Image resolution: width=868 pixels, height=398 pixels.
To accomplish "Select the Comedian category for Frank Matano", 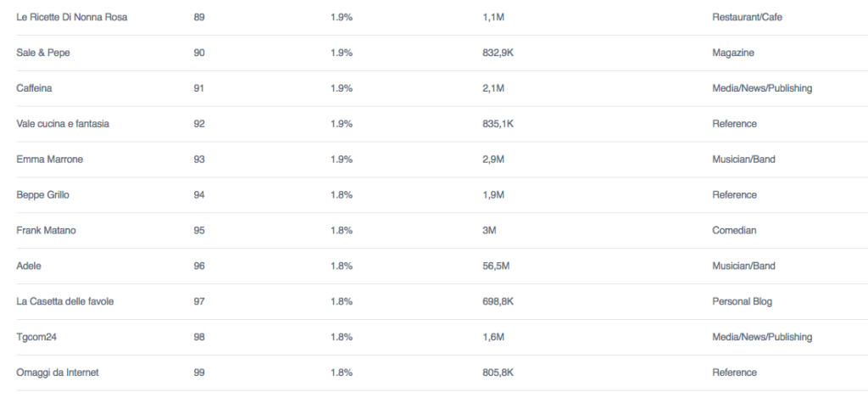I will 734,230.
